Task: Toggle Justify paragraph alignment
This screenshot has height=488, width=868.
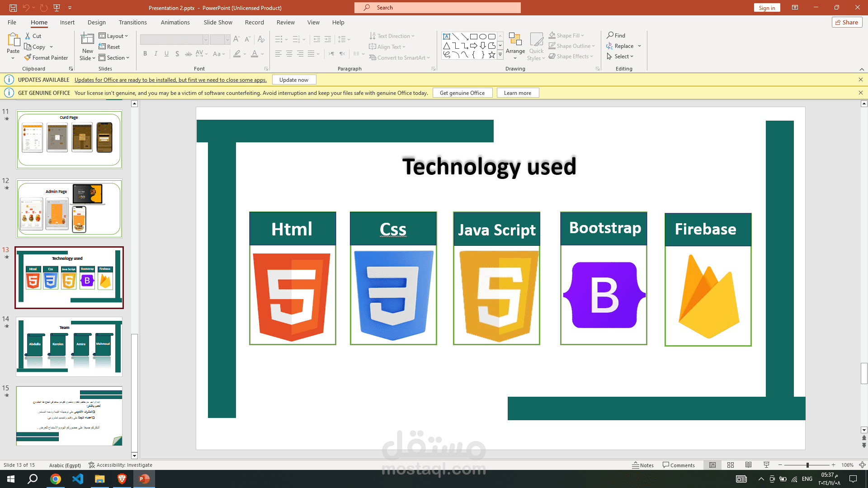Action: pyautogui.click(x=311, y=54)
